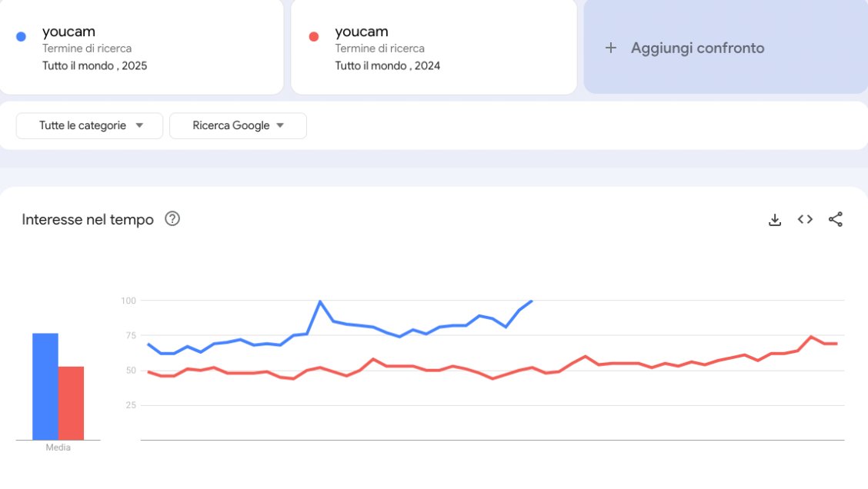
Task: Open the Ricerca Google dropdown
Action: [x=238, y=125]
